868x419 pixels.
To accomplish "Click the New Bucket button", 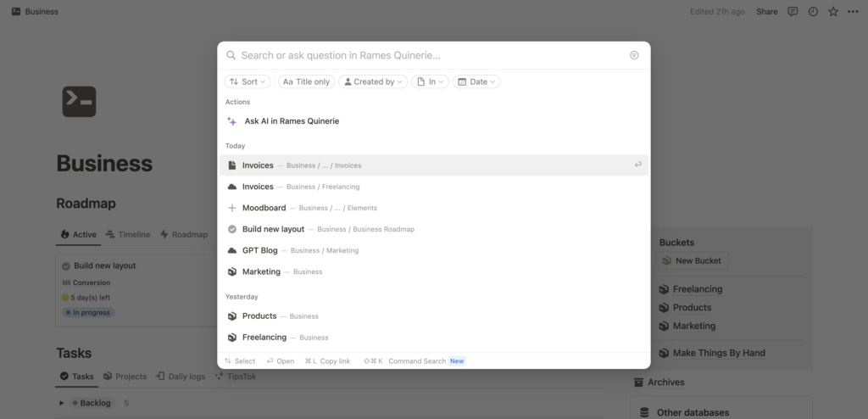I will [692, 260].
